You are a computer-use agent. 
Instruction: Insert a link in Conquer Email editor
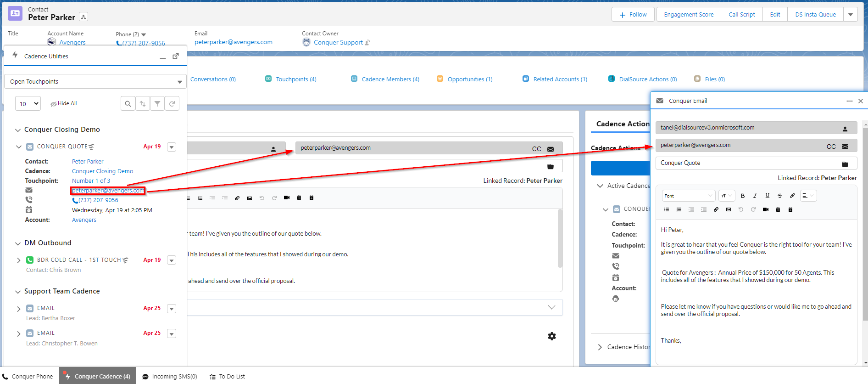[x=716, y=209]
